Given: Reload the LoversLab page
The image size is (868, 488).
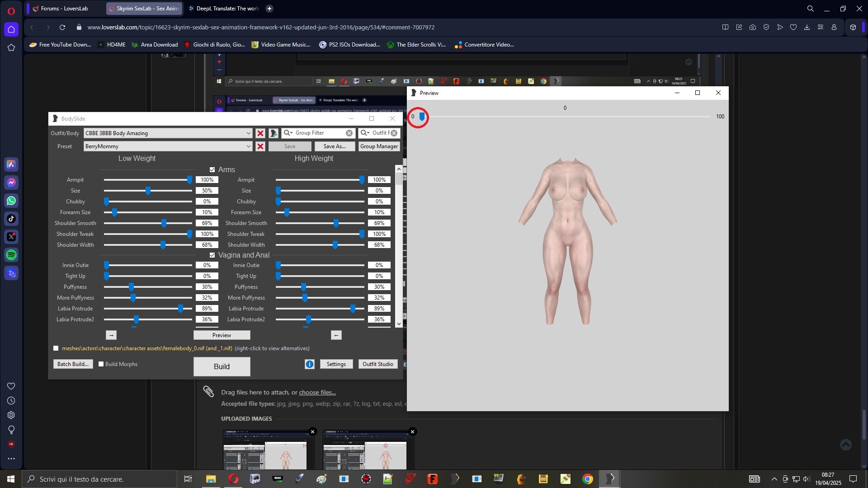Looking at the screenshot, I should (x=62, y=27).
